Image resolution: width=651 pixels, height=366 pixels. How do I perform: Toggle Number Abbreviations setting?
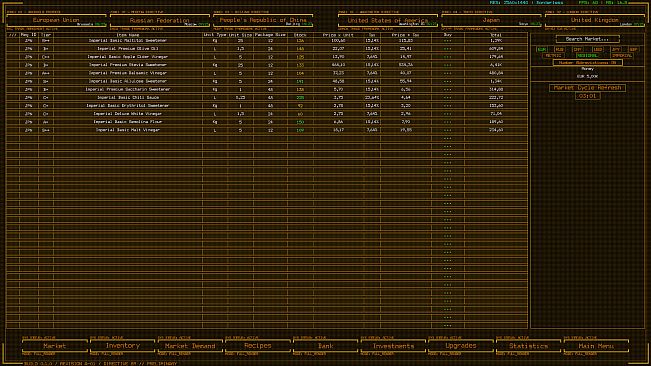point(587,63)
